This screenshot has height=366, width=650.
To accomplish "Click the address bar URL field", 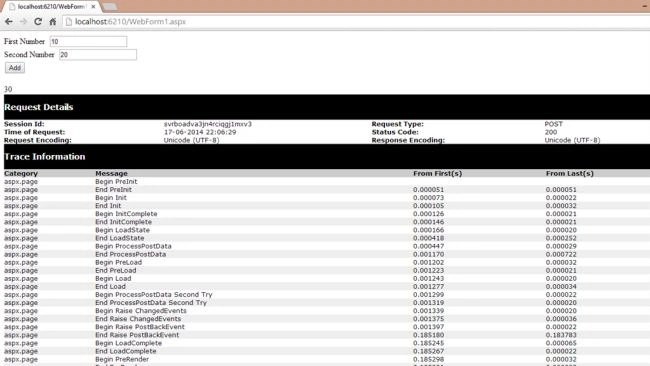I will [357, 22].
